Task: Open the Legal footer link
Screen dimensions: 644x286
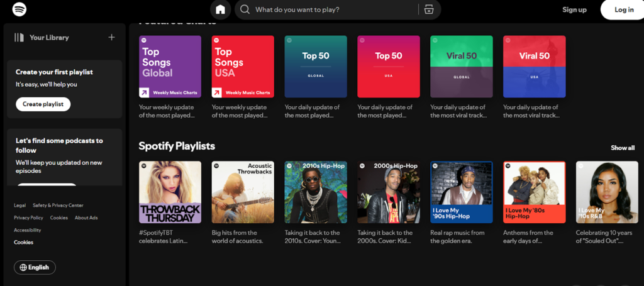Action: 19,205
